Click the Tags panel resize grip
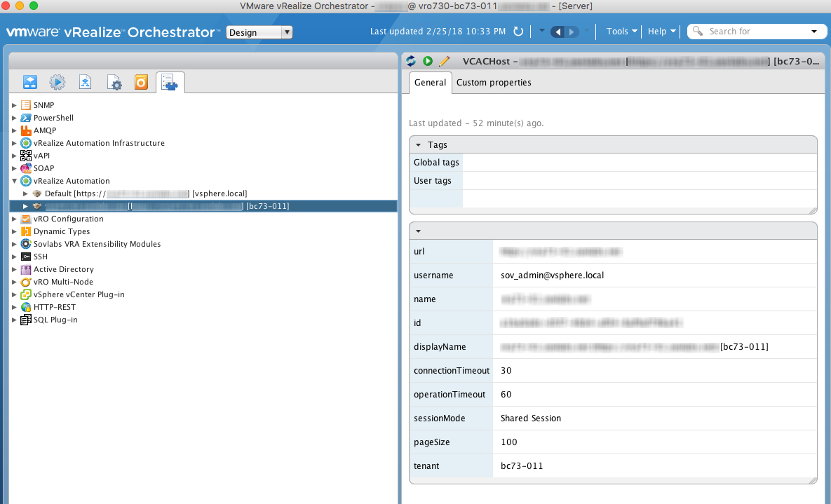 click(813, 210)
